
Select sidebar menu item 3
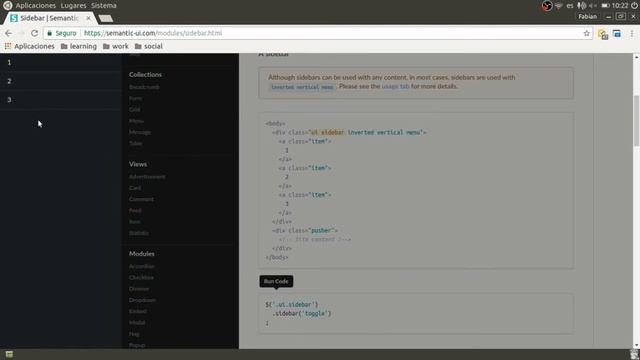click(61, 100)
